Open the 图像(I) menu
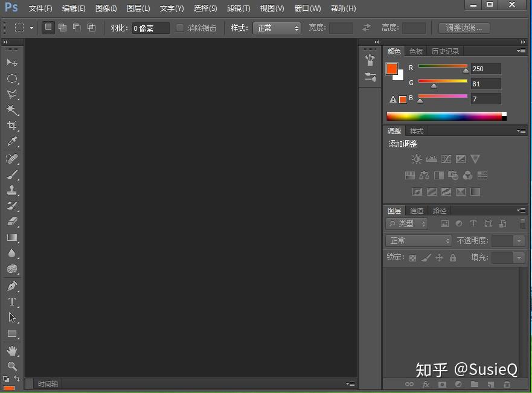 (x=106, y=8)
